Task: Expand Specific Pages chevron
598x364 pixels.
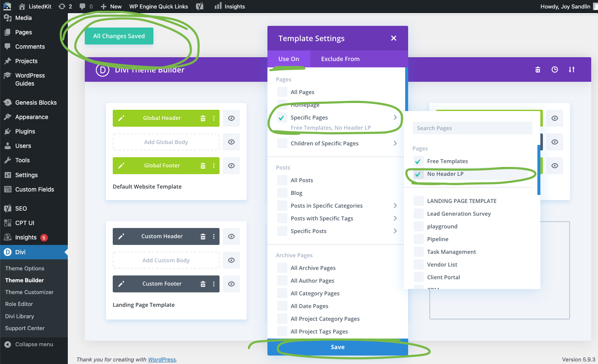Action: tap(395, 117)
